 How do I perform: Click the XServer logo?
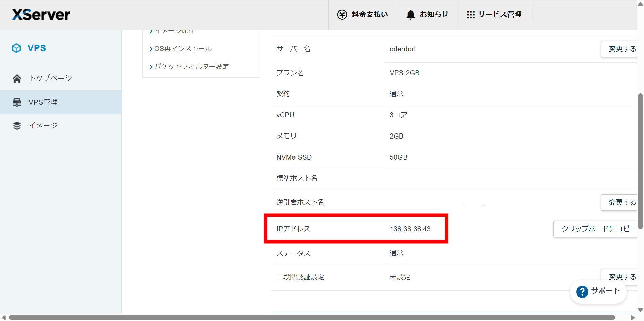pos(41,15)
